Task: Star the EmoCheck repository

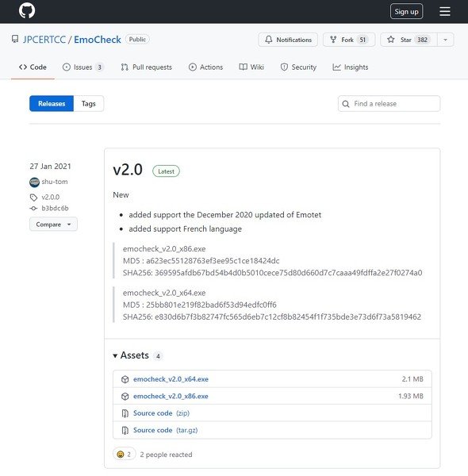Action: click(x=409, y=40)
